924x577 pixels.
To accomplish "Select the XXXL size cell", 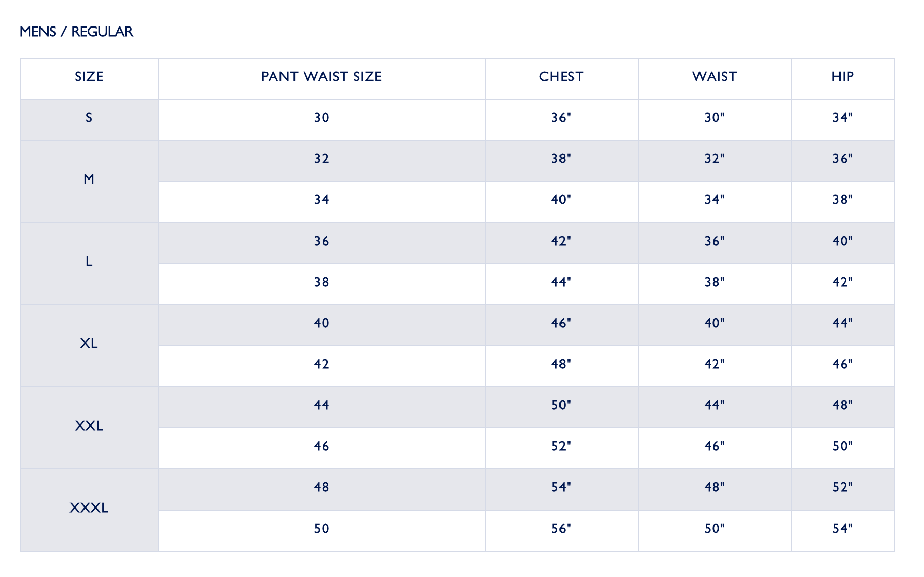I will [x=89, y=510].
